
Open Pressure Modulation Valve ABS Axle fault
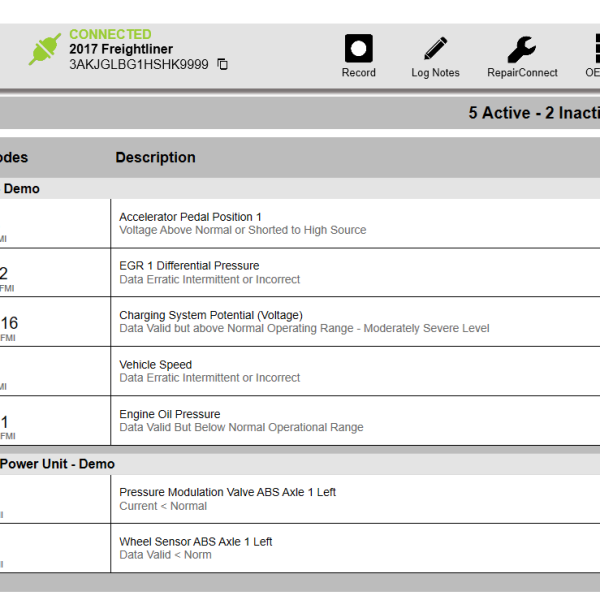pyautogui.click(x=227, y=492)
